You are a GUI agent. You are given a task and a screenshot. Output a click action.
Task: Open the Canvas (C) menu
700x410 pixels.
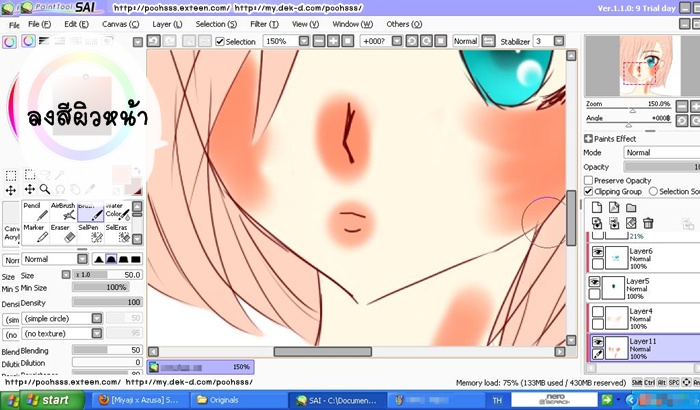121,24
